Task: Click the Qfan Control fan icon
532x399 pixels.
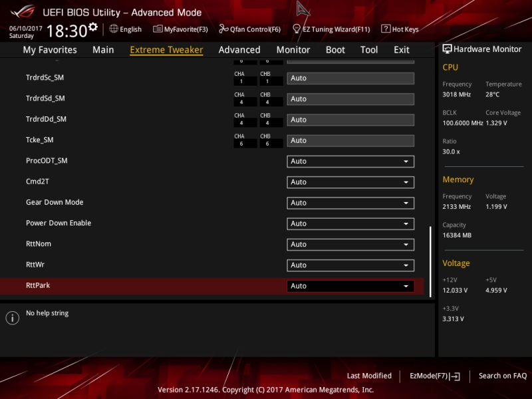Action: 223,29
